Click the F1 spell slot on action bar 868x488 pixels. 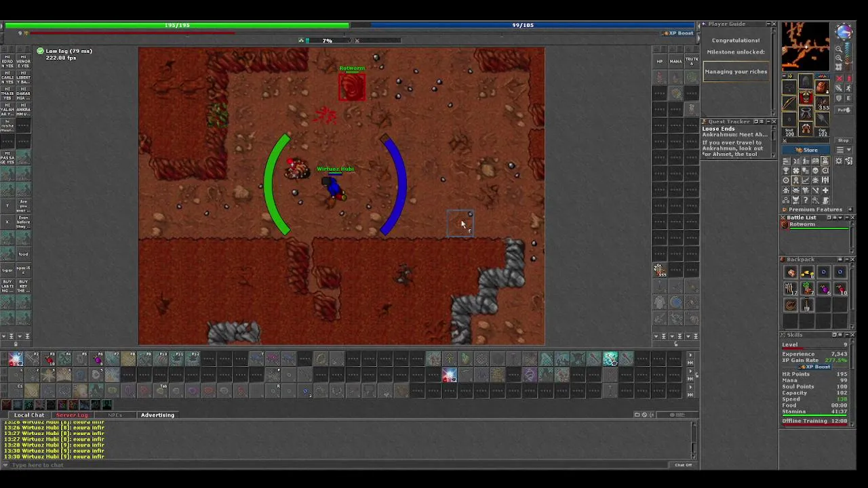16,359
